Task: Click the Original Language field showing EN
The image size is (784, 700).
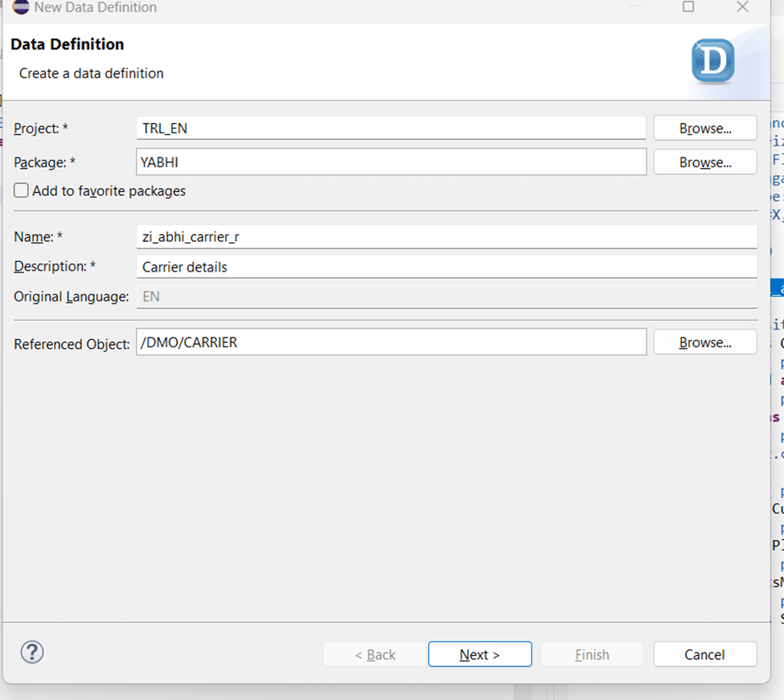Action: 446,297
